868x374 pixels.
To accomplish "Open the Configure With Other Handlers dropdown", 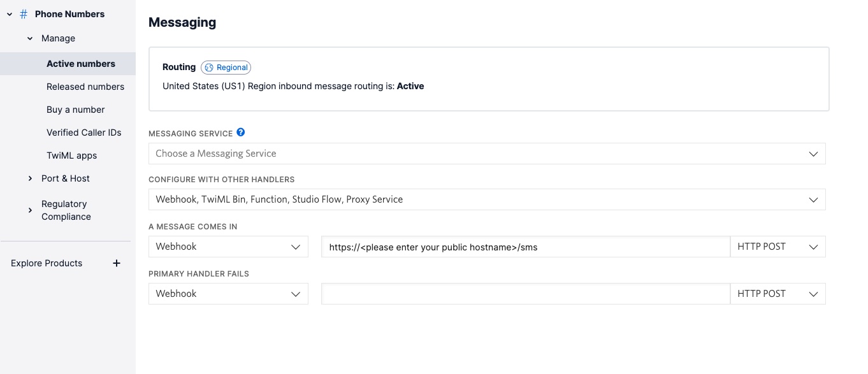I will click(486, 199).
